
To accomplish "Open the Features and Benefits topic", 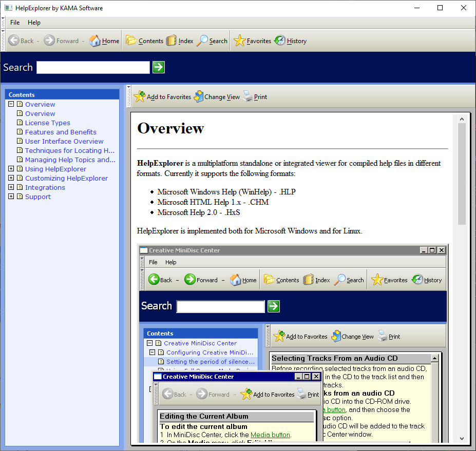I will 61,132.
